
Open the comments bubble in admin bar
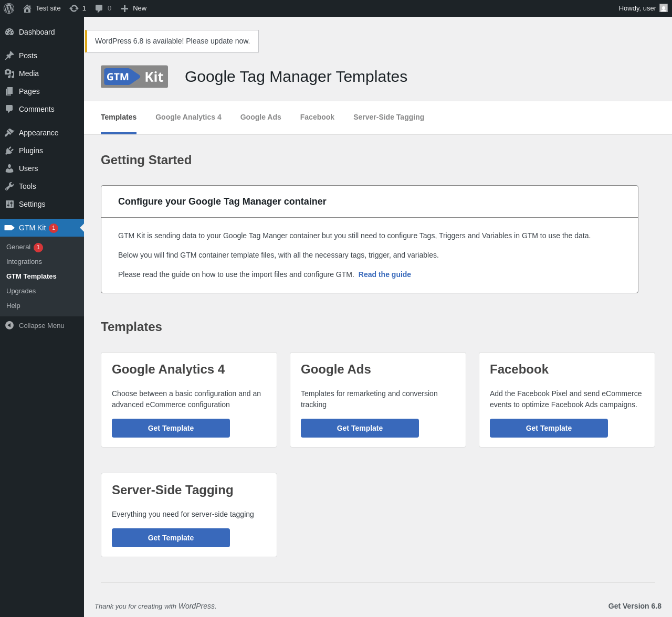point(99,8)
